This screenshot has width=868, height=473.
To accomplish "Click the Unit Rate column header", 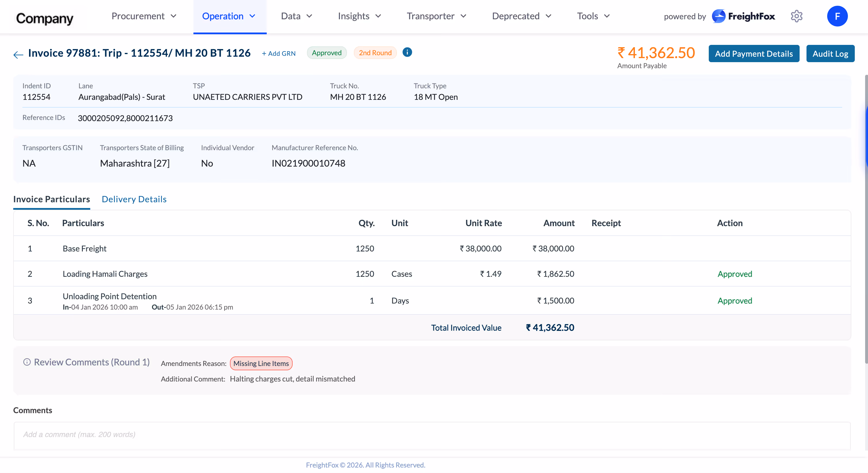I will click(483, 223).
